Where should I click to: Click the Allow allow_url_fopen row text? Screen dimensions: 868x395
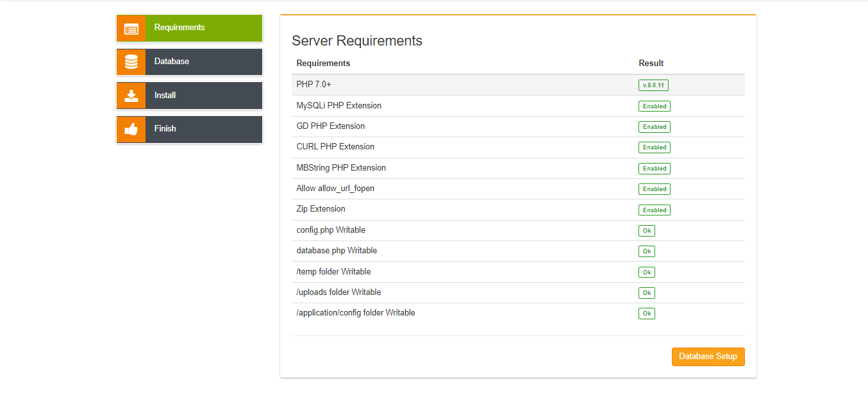(x=335, y=189)
